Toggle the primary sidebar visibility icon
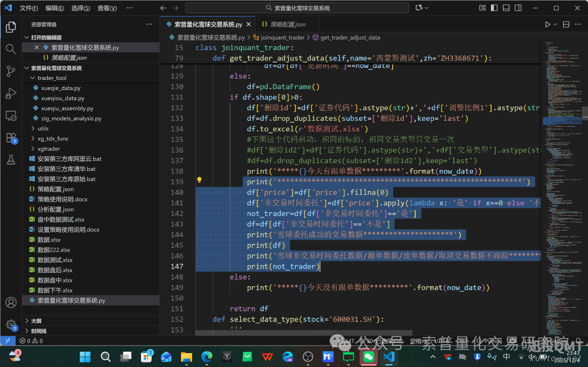Screen dimensions: 588x367 (495, 8)
